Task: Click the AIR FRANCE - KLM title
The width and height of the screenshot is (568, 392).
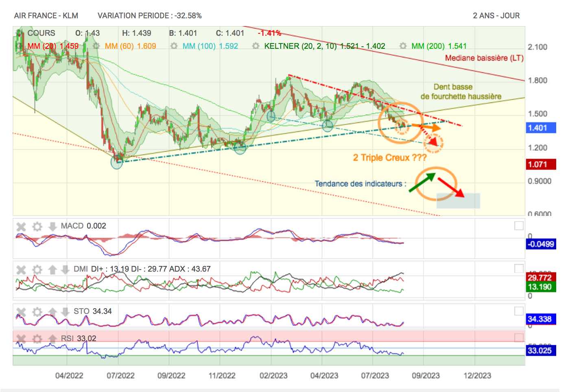Action: tap(46, 15)
